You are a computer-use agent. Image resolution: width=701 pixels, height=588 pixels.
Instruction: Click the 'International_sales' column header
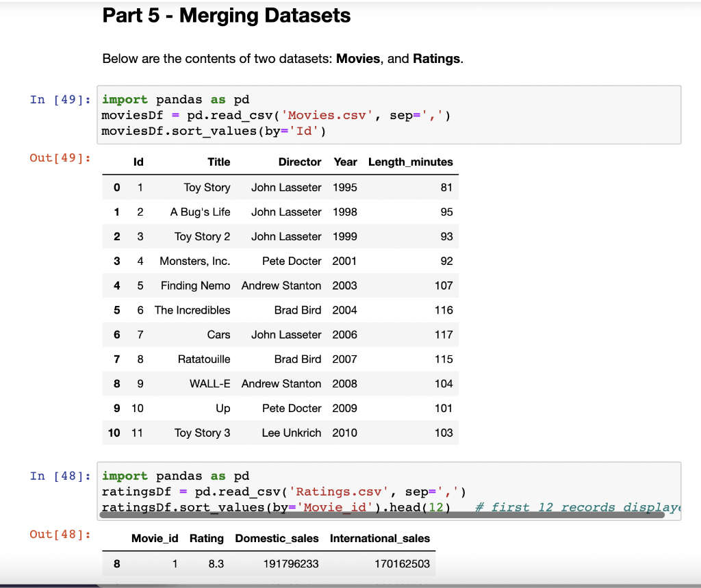coord(380,538)
